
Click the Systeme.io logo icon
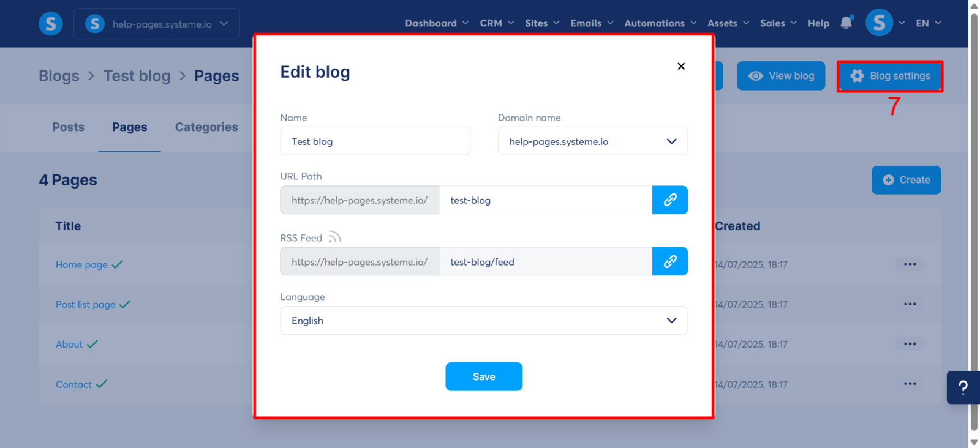pos(51,24)
